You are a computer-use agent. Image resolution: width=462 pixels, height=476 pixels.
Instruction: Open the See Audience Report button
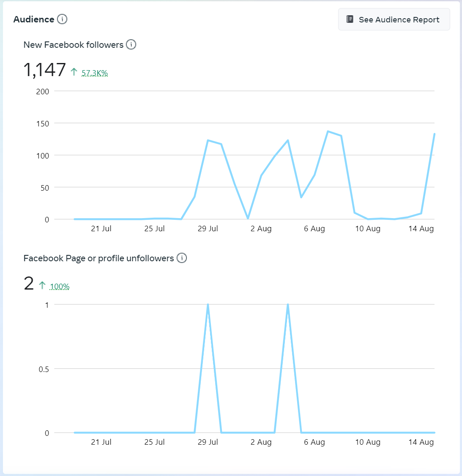coord(394,19)
